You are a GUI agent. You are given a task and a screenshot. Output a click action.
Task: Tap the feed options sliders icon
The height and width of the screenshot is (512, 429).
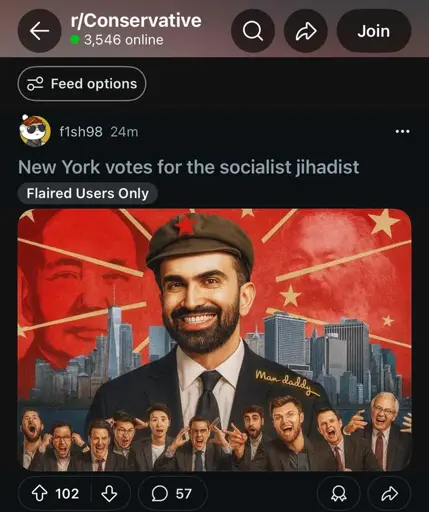point(35,84)
